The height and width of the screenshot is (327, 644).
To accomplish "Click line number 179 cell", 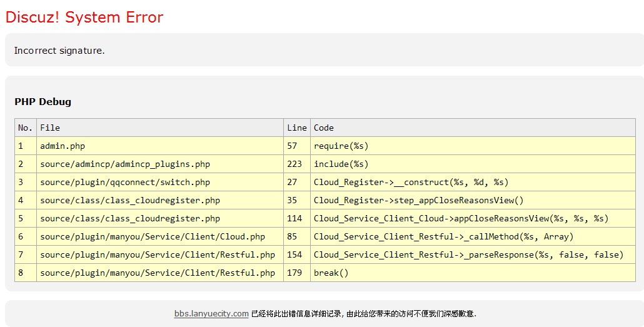I will tap(294, 273).
